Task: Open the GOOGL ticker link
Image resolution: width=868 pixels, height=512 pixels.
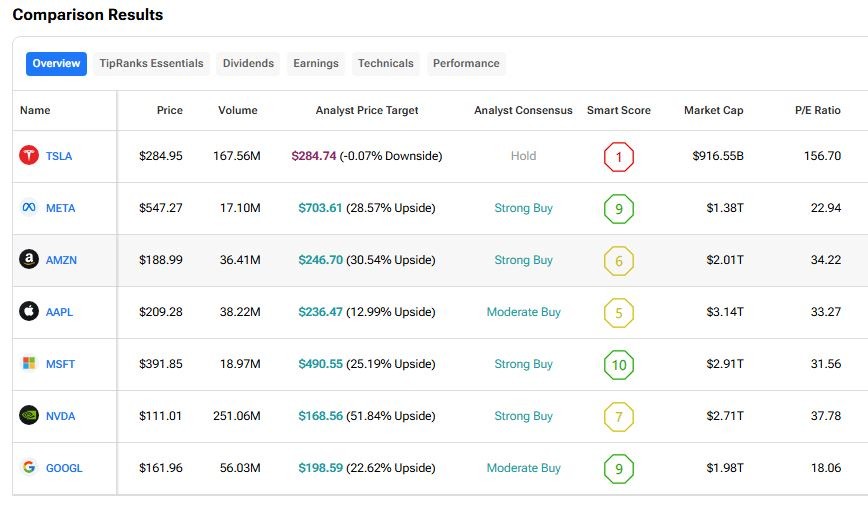Action: 64,468
